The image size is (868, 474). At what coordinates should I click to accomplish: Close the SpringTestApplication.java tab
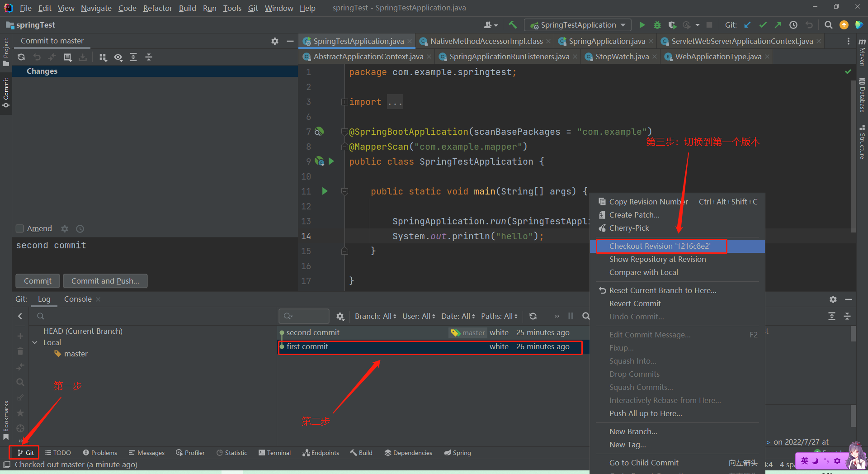(410, 41)
